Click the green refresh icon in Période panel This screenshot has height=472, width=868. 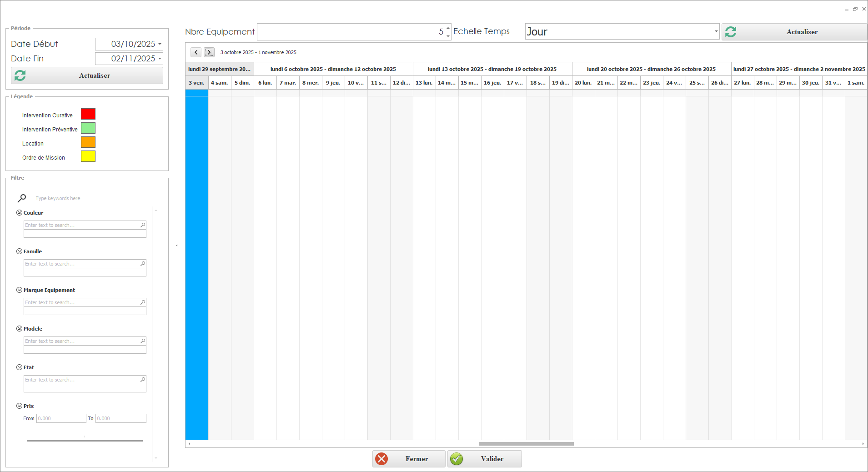point(20,75)
